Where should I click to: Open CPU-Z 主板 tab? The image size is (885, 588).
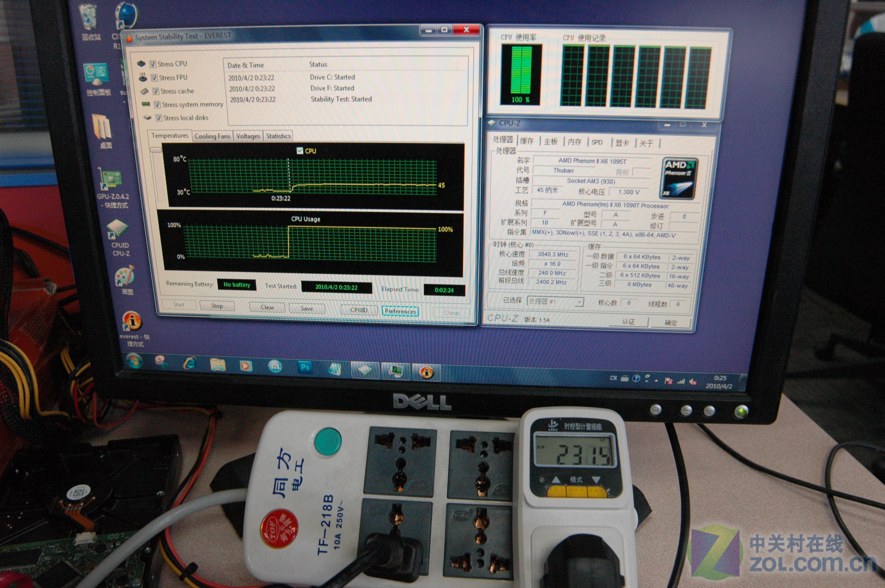coord(551,141)
